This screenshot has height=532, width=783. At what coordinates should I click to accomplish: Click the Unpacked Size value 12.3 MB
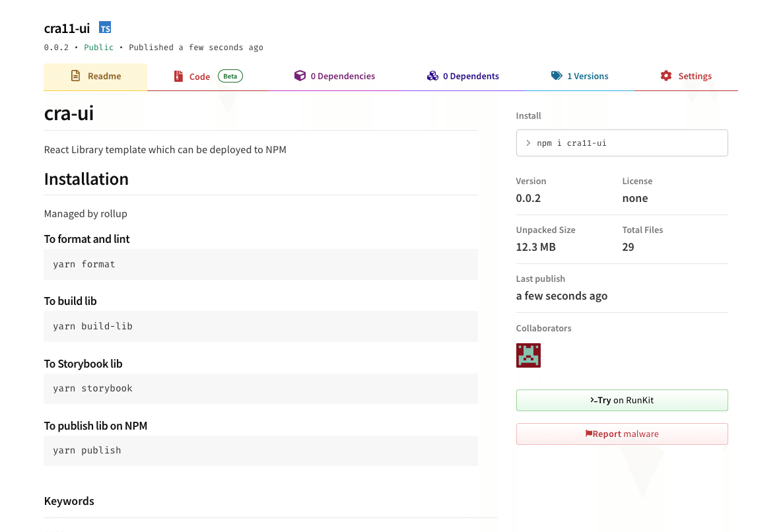pos(536,247)
